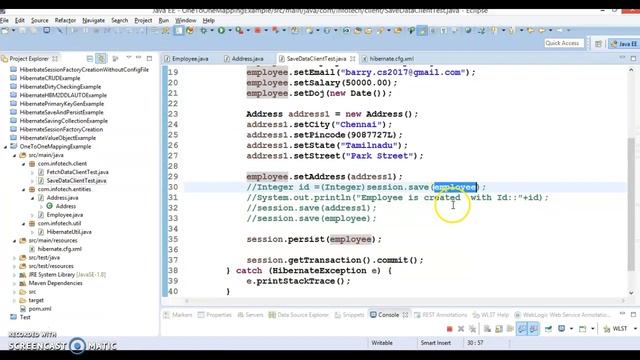Maximize the editor area
The height and width of the screenshot is (360, 640).
[x=633, y=58]
